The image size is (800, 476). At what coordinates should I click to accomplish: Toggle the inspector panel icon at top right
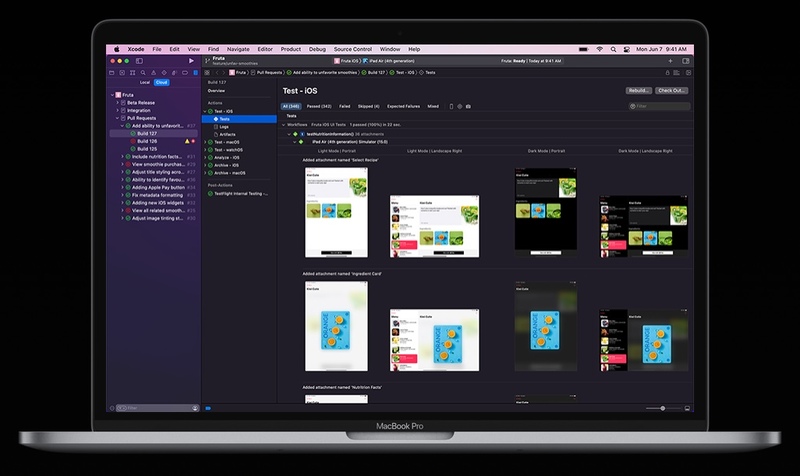pyautogui.click(x=686, y=61)
